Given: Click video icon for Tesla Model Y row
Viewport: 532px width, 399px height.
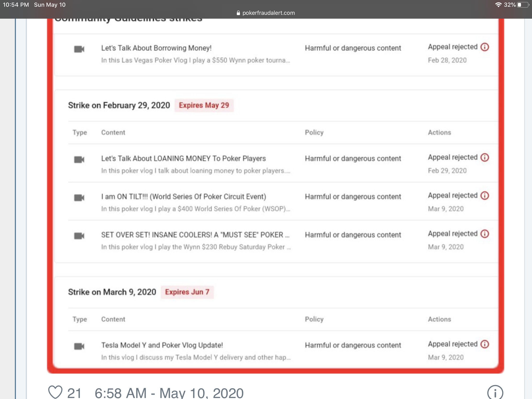Looking at the screenshot, I should pos(79,346).
